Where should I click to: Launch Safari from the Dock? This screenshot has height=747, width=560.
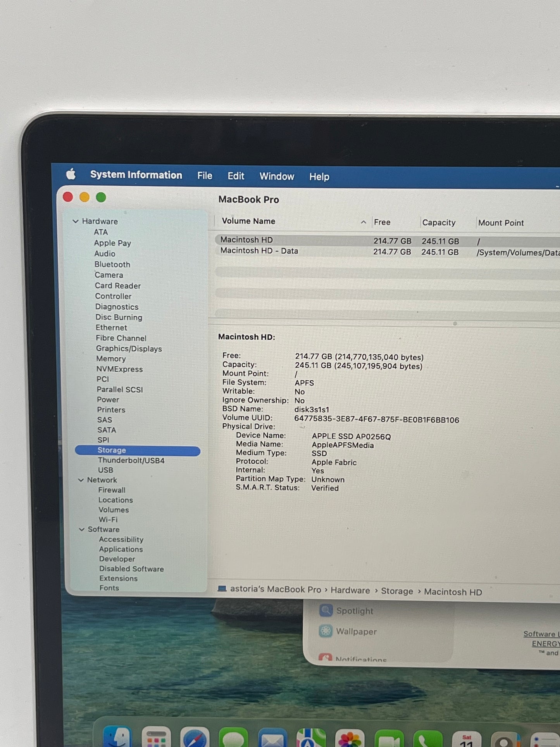[195, 738]
